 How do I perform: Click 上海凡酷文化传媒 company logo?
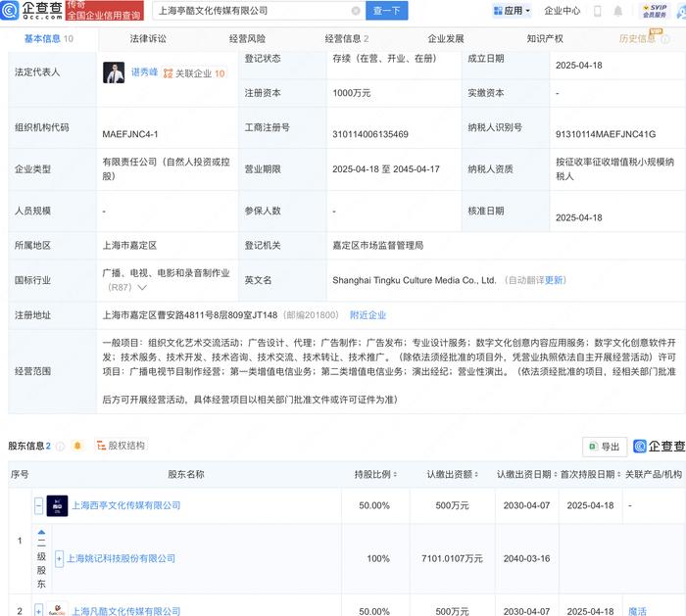(57, 609)
